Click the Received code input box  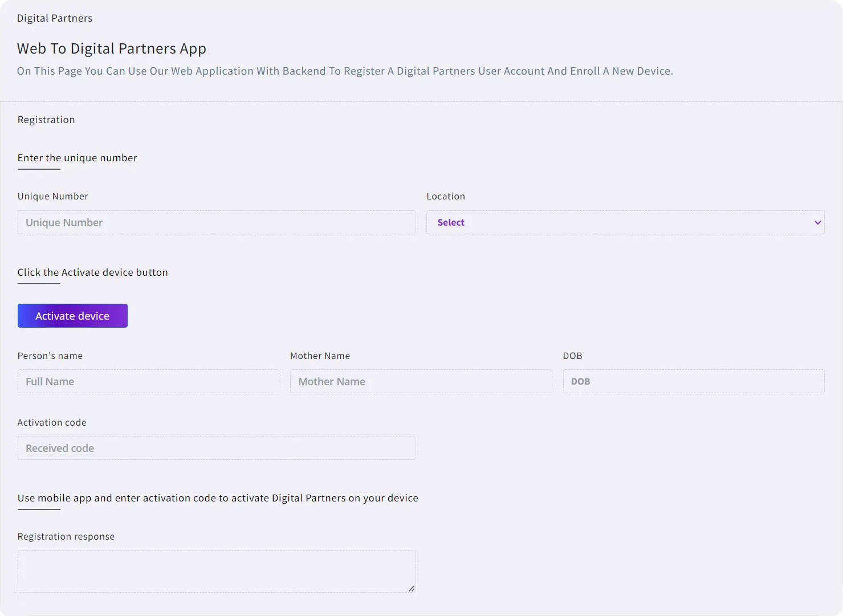point(217,448)
